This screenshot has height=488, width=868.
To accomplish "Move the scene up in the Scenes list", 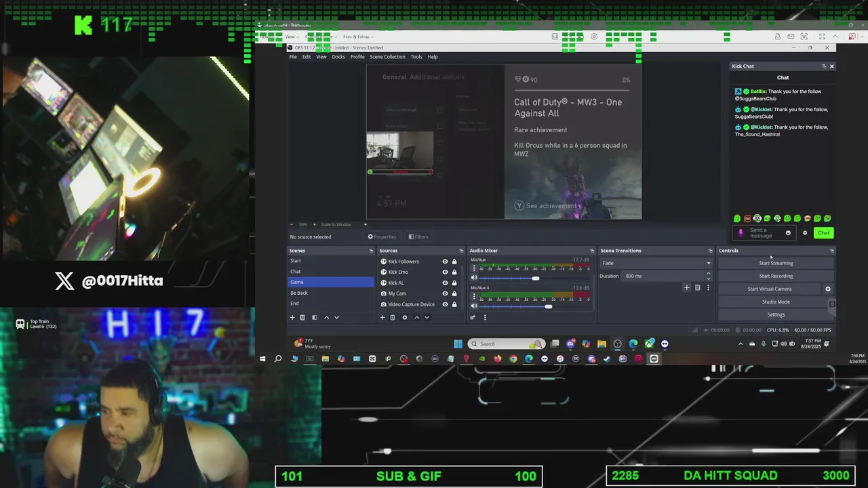I will pyautogui.click(x=326, y=317).
